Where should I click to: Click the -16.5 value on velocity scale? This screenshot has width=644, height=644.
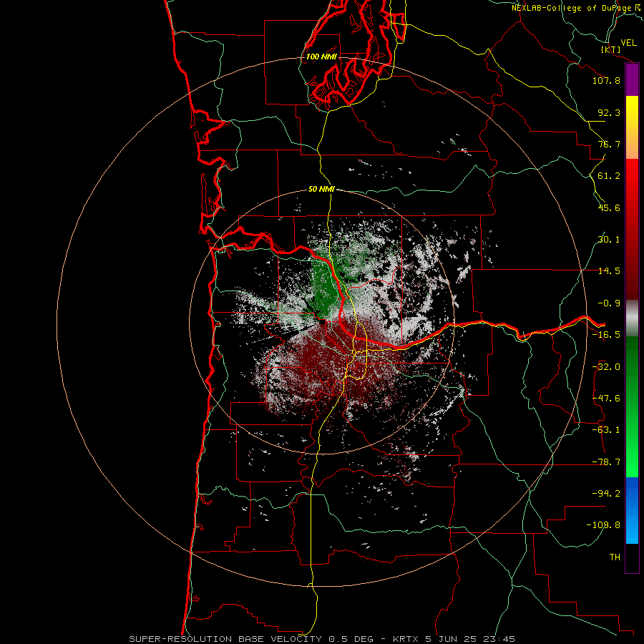point(606,335)
